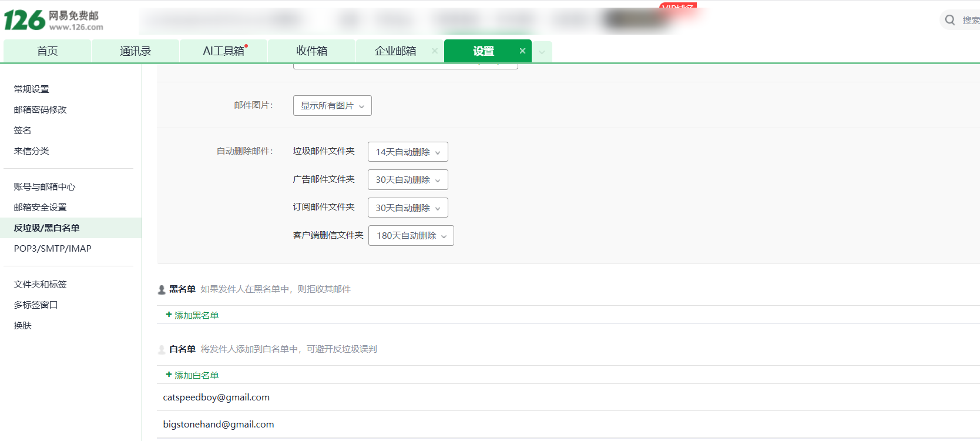Viewport: 980px width, 441px height.
Task: Expand the tab overflow chevron after 设置
Action: 542,52
